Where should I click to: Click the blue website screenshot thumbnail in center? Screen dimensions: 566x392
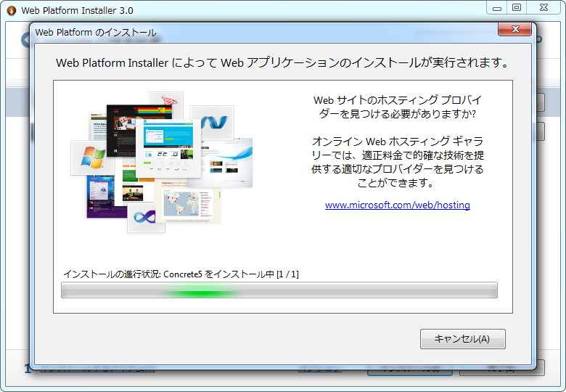[x=168, y=148]
